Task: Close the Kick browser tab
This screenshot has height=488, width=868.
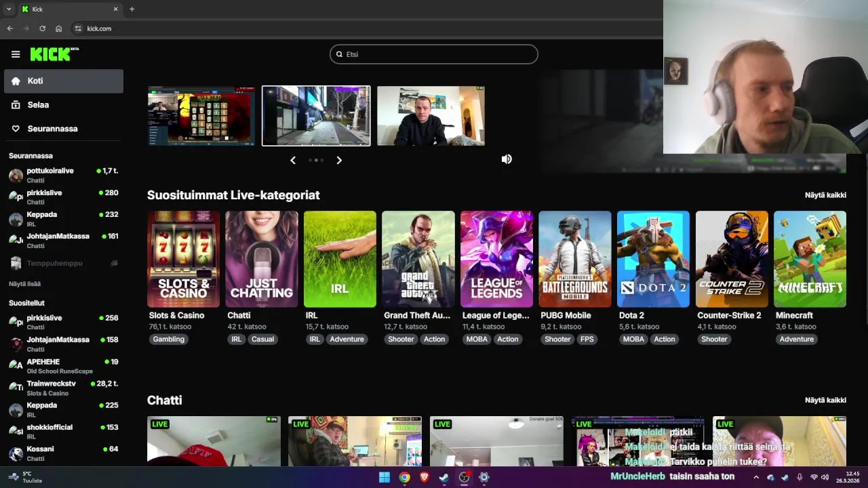Action: tap(115, 9)
